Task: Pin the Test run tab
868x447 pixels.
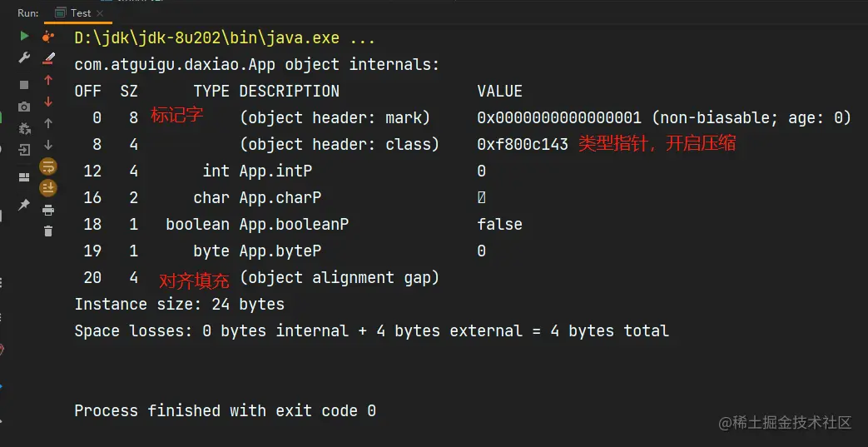Action: point(24,205)
